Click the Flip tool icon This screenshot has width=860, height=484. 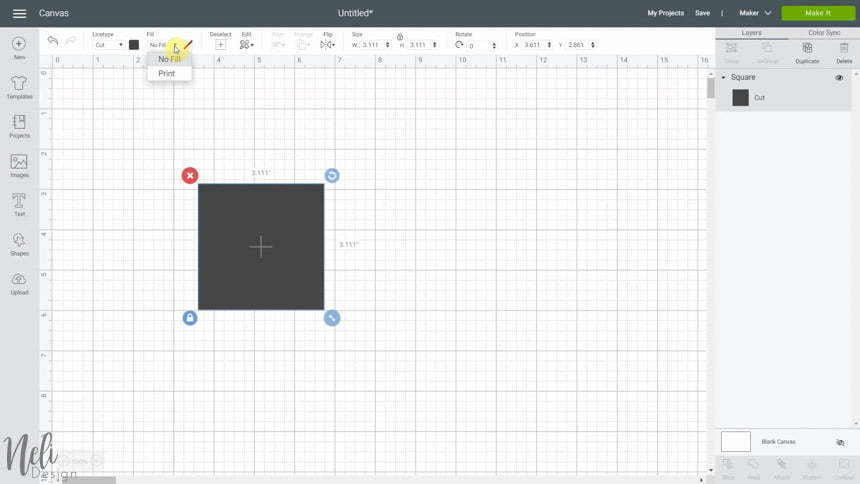coord(326,44)
